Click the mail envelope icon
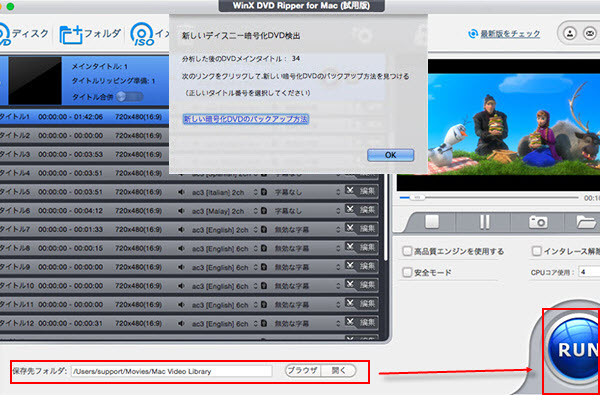 coord(589,34)
